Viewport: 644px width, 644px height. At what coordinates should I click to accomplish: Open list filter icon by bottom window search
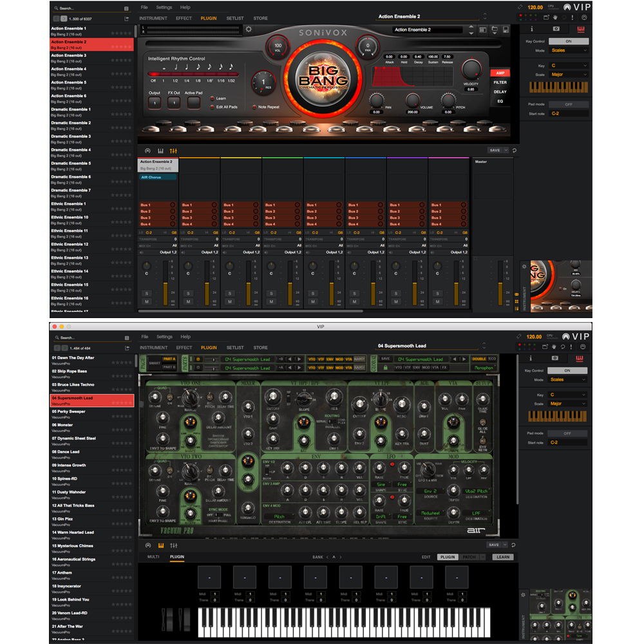126,338
